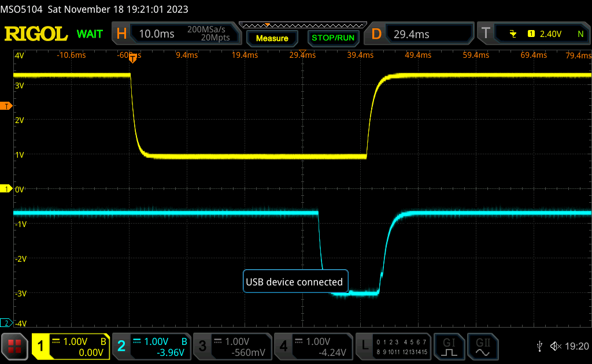
Task: Open the Measure menu
Action: click(272, 38)
